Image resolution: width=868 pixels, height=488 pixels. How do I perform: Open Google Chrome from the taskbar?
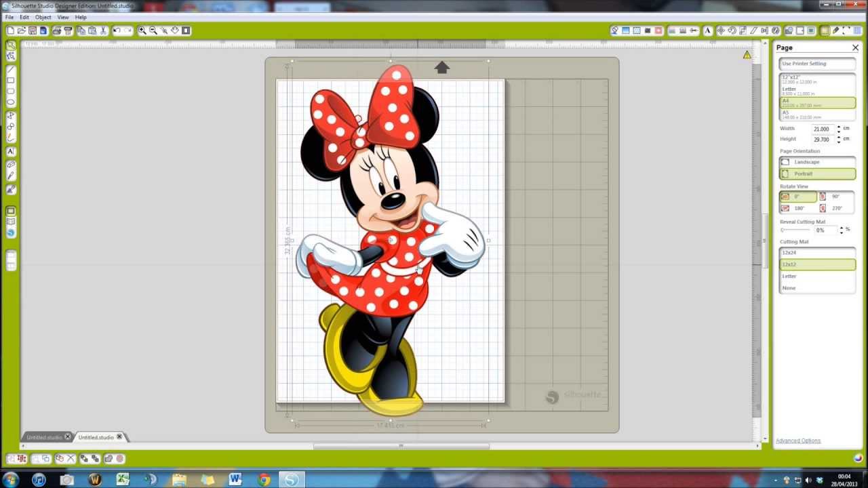click(x=264, y=480)
